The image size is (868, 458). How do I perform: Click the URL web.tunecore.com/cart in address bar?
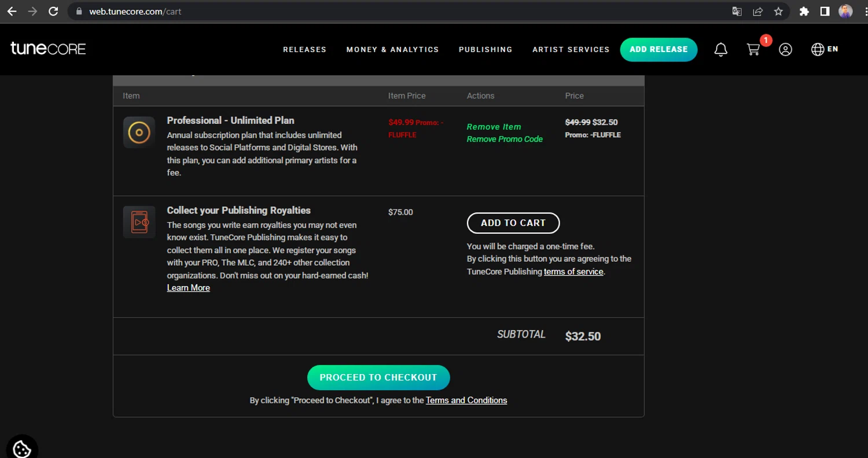(x=135, y=12)
